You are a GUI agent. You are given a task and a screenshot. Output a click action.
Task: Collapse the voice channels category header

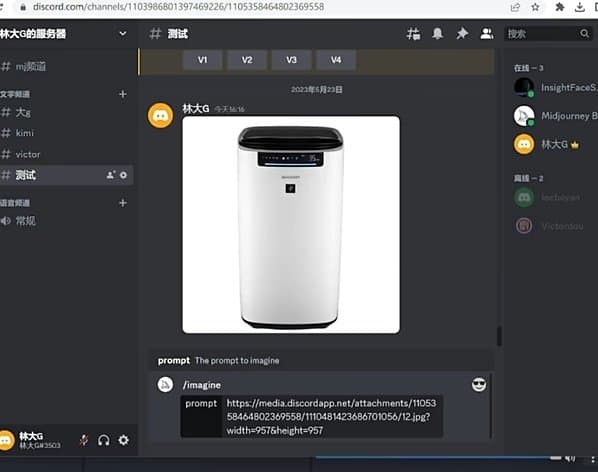click(x=15, y=203)
